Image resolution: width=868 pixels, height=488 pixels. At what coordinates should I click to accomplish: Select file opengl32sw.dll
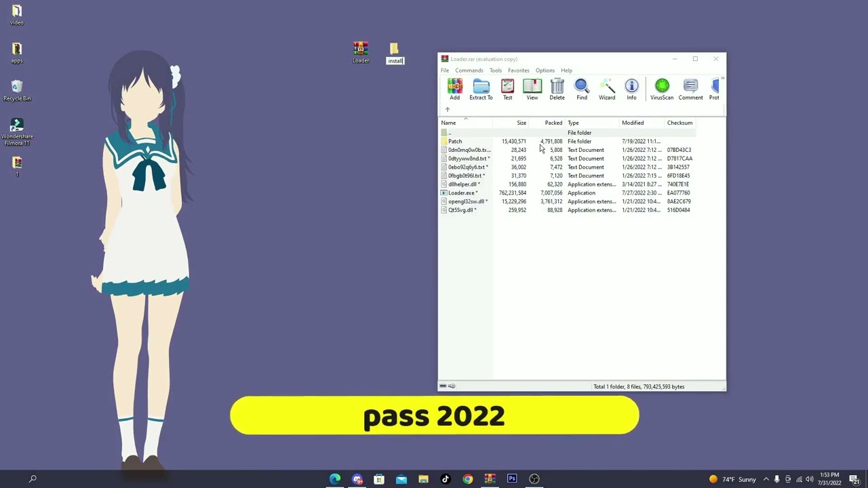(568, 201)
